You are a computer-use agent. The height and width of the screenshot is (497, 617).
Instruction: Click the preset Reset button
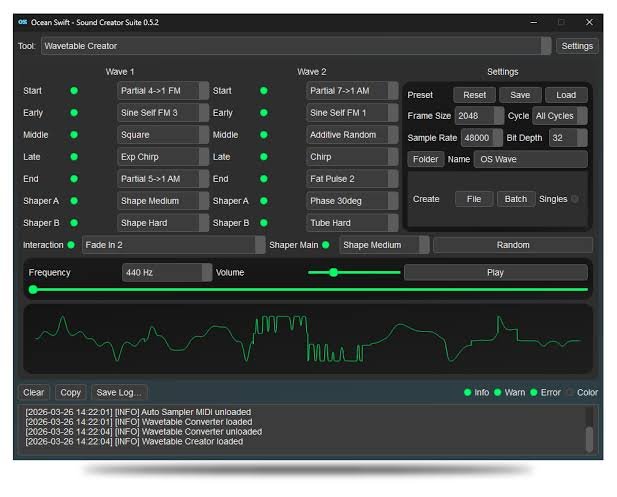pyautogui.click(x=474, y=95)
